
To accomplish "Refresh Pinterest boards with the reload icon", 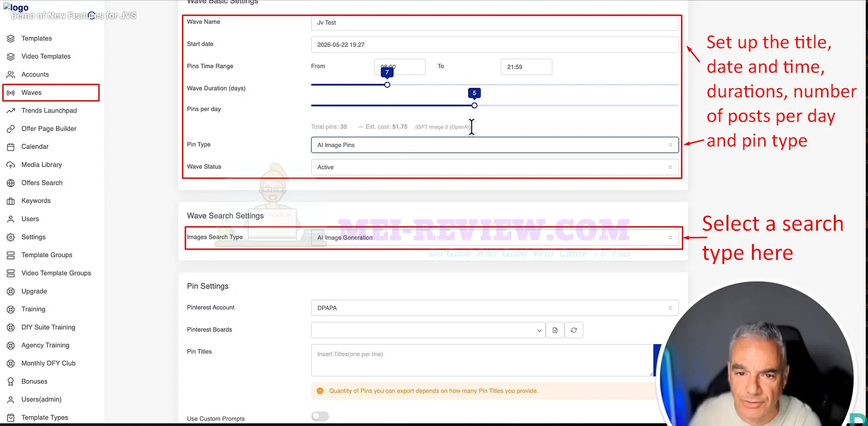I will point(574,330).
